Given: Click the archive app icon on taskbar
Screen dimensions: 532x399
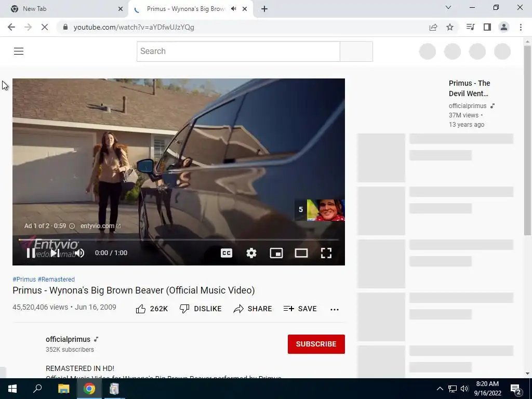Looking at the screenshot, I should 114,389.
